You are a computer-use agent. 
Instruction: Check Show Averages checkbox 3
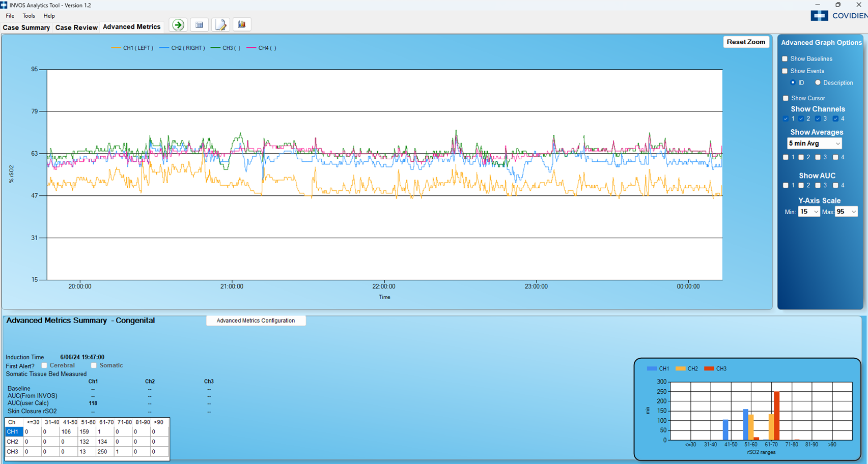(x=818, y=158)
